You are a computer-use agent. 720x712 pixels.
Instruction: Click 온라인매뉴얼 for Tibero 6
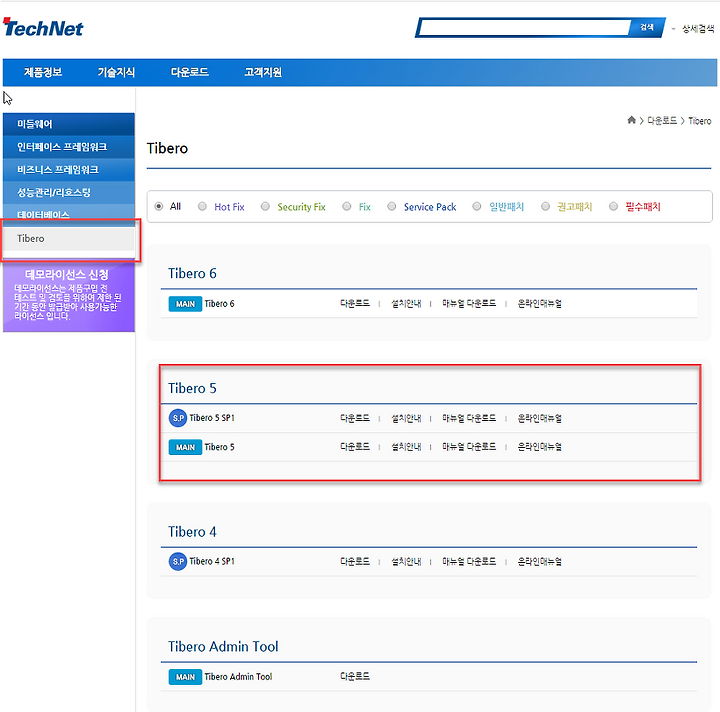pos(540,303)
